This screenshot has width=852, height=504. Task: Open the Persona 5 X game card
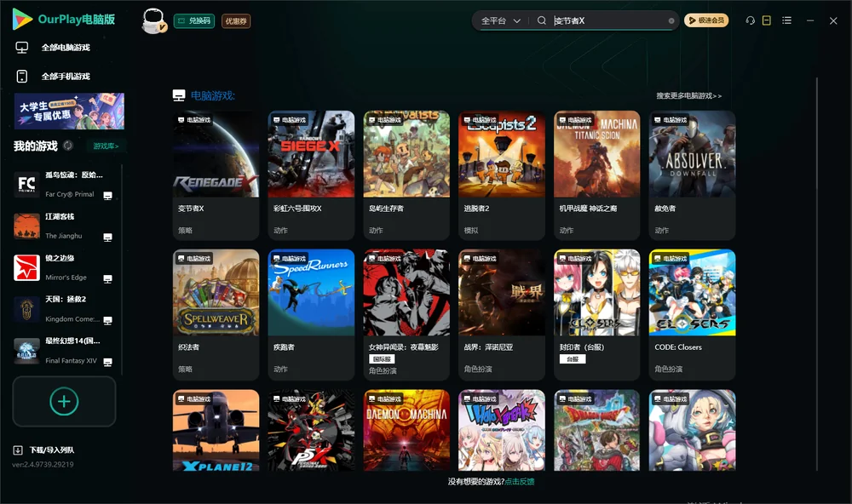click(311, 430)
